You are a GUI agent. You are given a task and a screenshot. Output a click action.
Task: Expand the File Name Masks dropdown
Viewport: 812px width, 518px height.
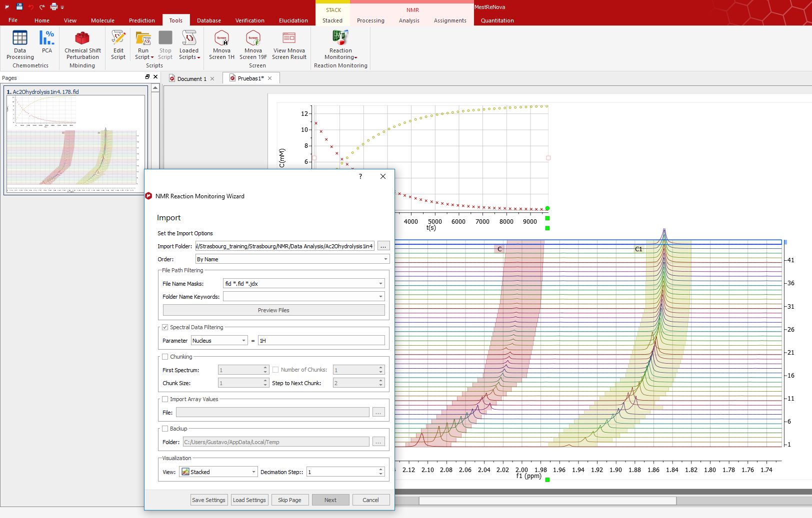380,284
